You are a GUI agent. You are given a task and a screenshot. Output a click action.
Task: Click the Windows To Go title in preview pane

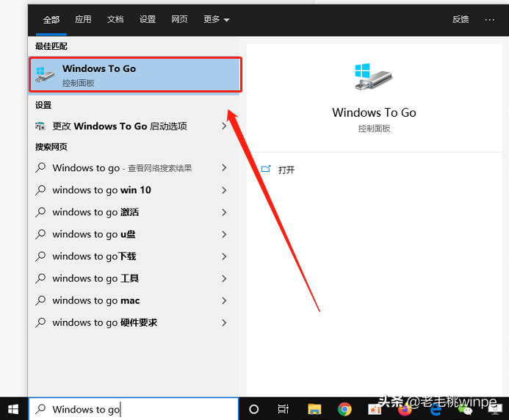click(x=374, y=112)
